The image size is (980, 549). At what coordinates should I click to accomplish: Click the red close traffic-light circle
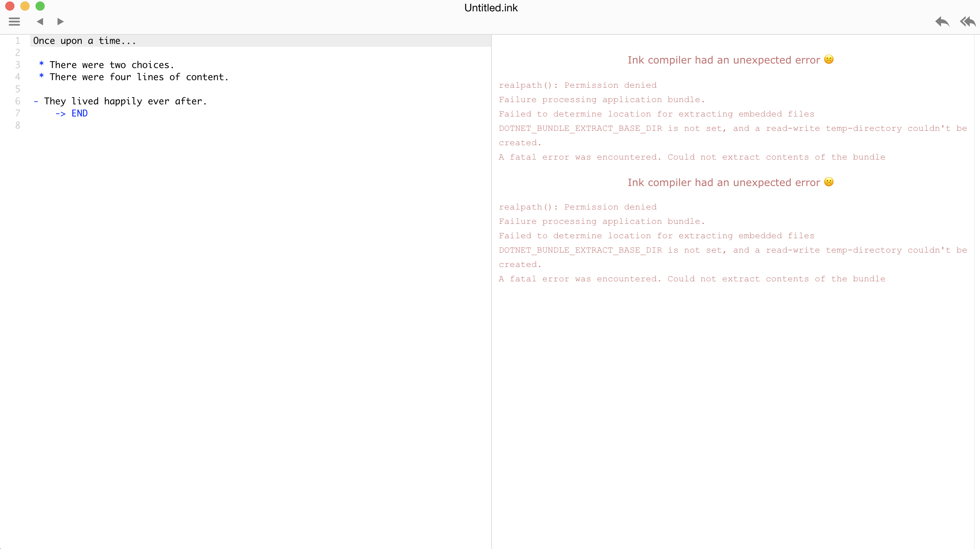(9, 6)
